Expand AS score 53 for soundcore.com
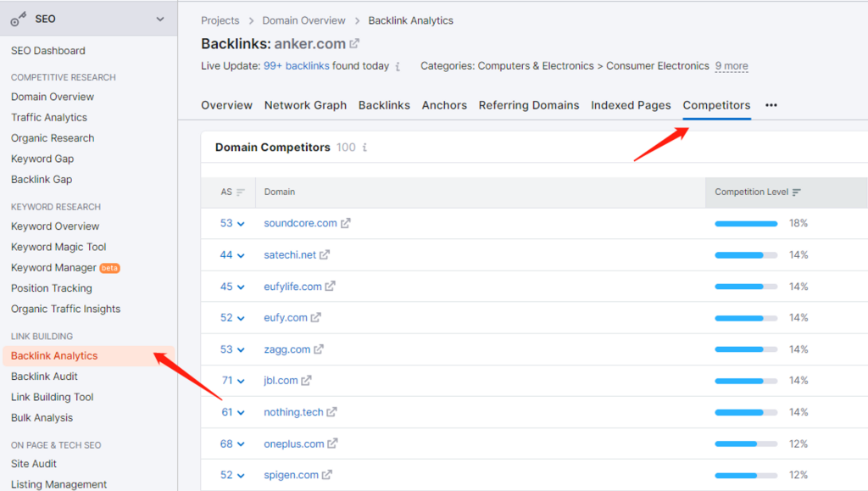 point(232,223)
